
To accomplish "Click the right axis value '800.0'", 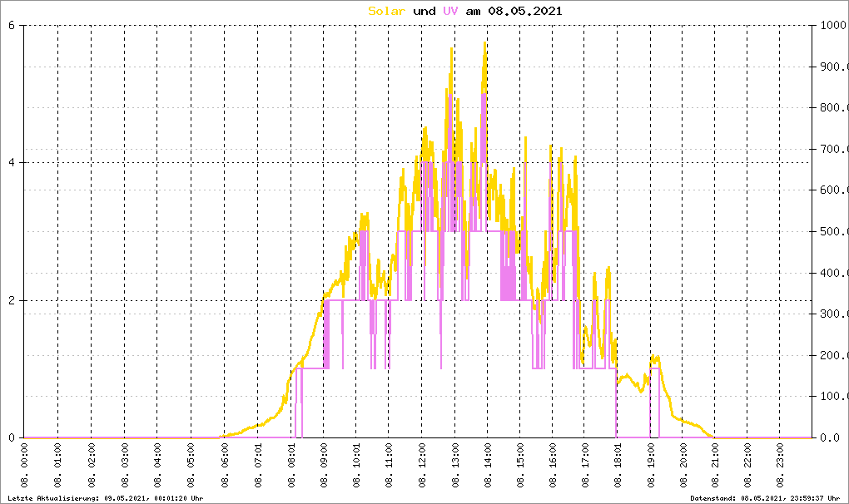I will click(834, 107).
